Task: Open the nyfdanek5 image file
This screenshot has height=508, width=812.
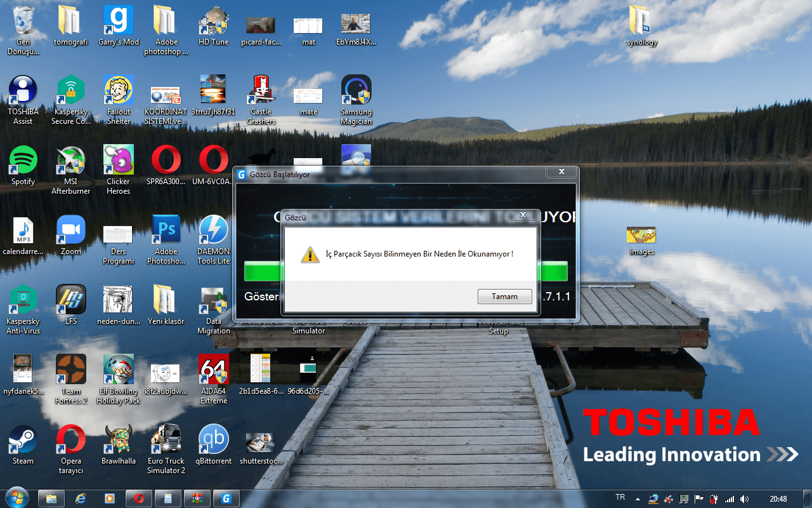Action: (x=23, y=376)
